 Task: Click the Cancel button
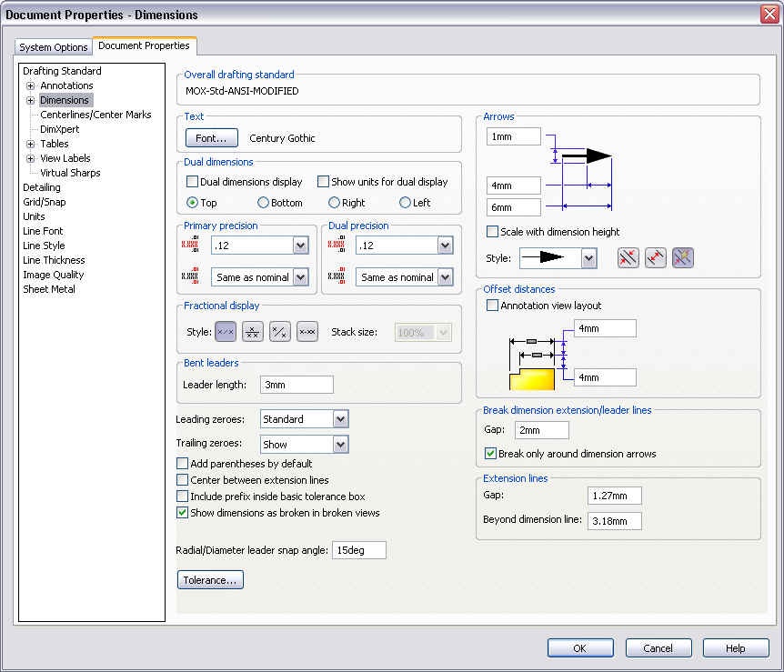[658, 648]
